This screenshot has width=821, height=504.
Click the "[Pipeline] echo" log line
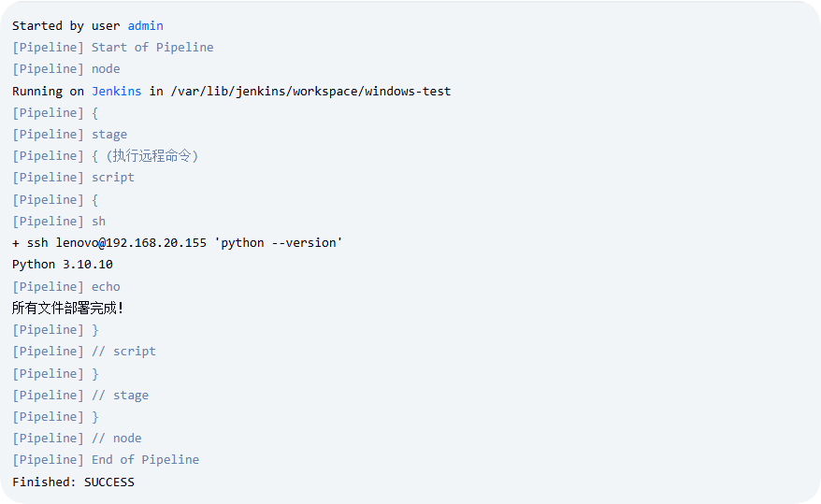tap(65, 287)
